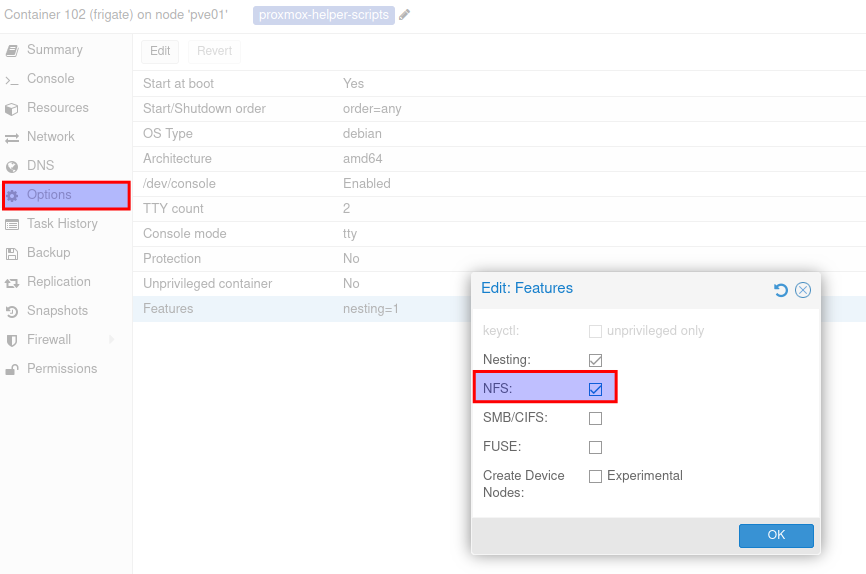
Task: Reset dialog with the undo icon
Action: [781, 290]
